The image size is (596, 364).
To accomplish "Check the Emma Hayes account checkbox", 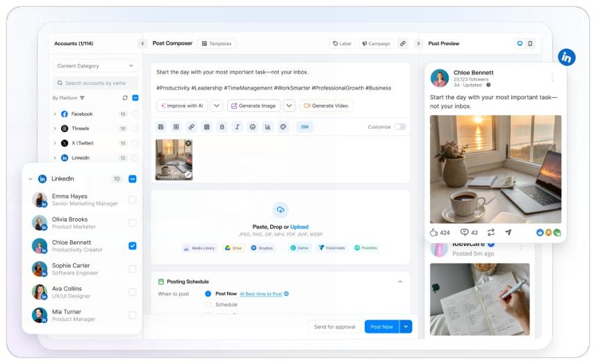I will click(132, 199).
